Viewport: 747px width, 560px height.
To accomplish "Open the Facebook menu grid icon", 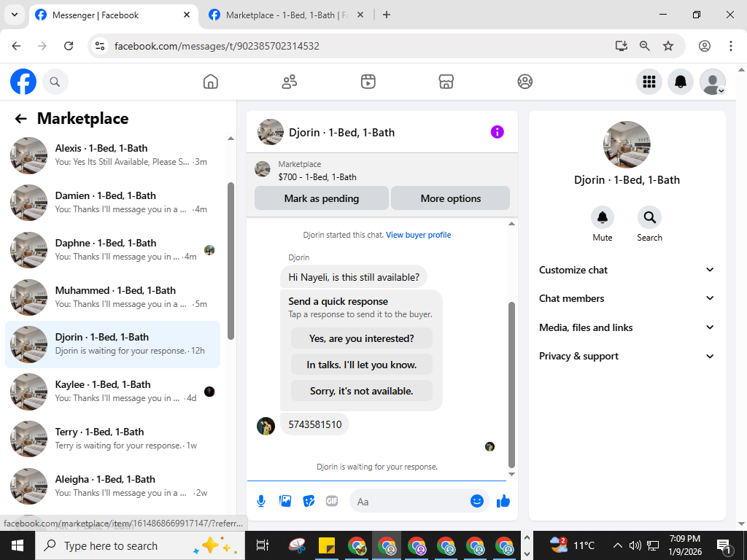I will click(649, 82).
